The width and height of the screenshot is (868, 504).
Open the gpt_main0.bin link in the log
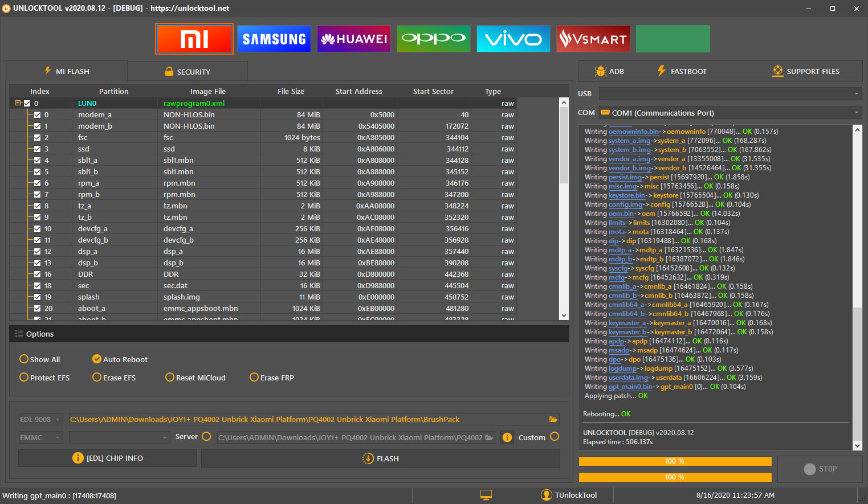pyautogui.click(x=630, y=387)
